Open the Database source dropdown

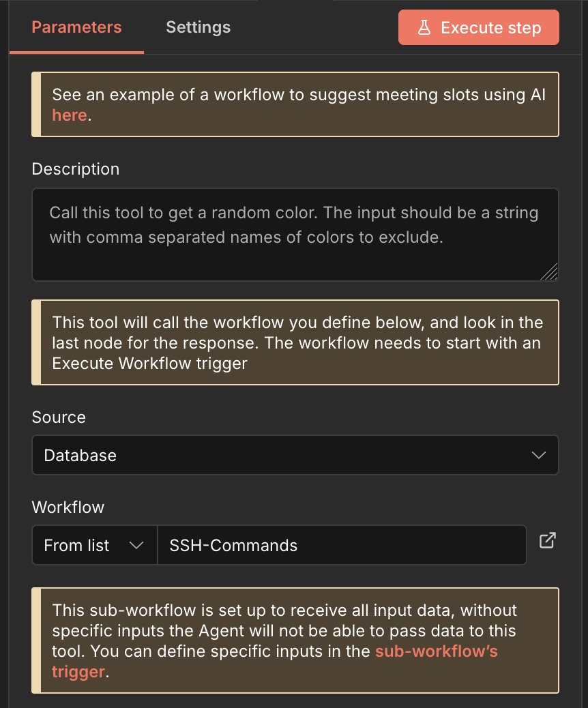click(x=295, y=455)
